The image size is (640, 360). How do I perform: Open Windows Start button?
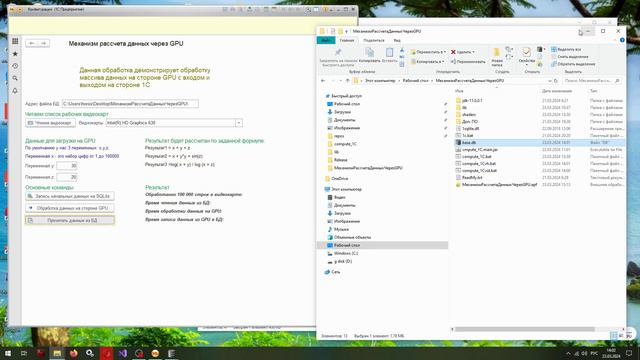(8, 353)
